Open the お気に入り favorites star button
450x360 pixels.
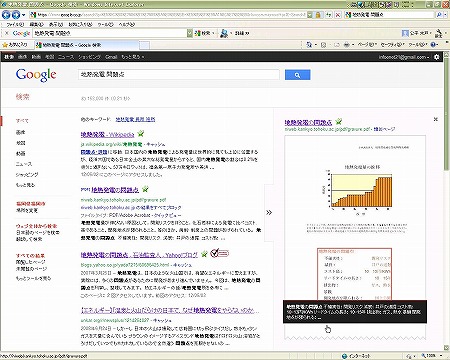15,45
